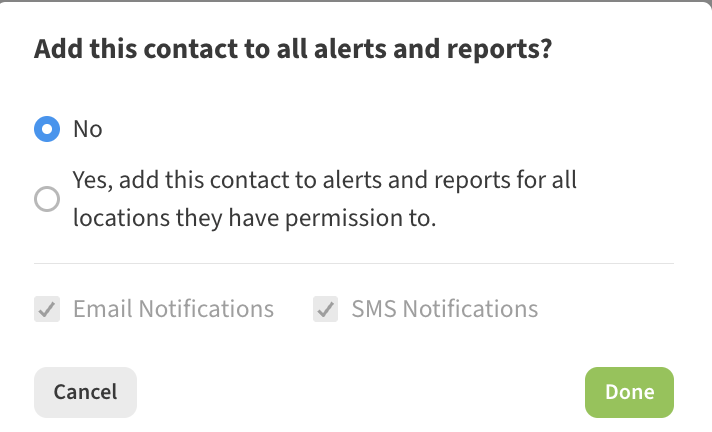Click the grey checkmark icon for Email Notifications
The width and height of the screenshot is (712, 432).
[x=46, y=309]
